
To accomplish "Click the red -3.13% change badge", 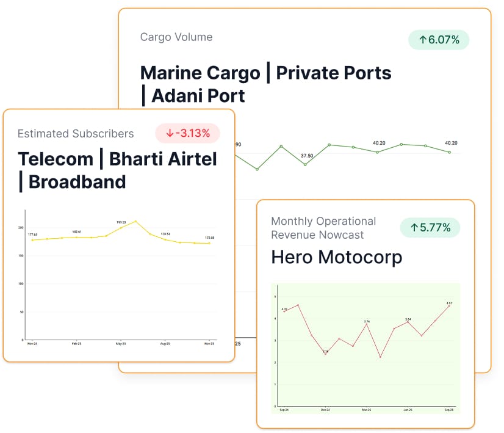I will pos(187,133).
